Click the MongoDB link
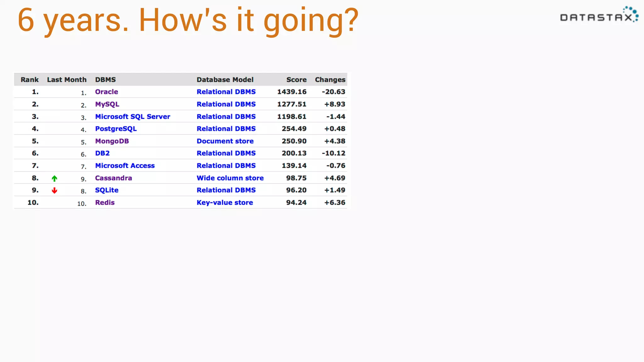The width and height of the screenshot is (644, 362). (112, 141)
